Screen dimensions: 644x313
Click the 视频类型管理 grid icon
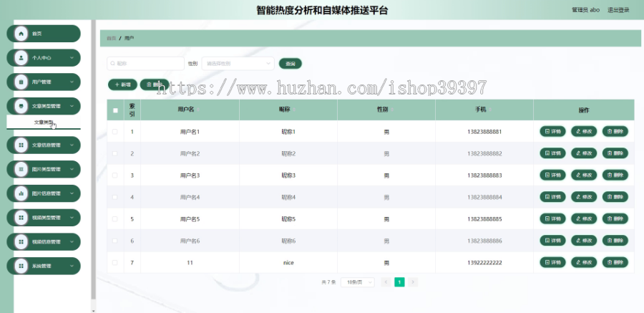click(21, 218)
